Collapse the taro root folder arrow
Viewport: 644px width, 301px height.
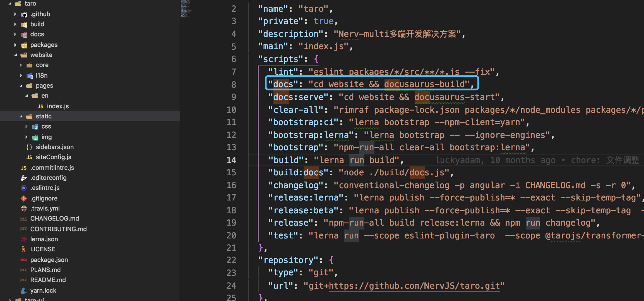[10, 4]
